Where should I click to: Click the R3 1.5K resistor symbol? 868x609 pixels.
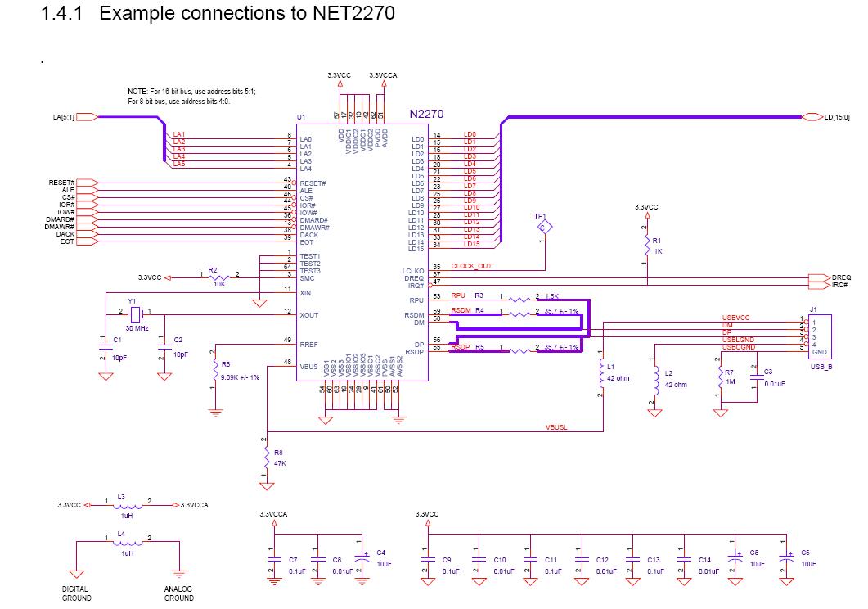pyautogui.click(x=519, y=300)
